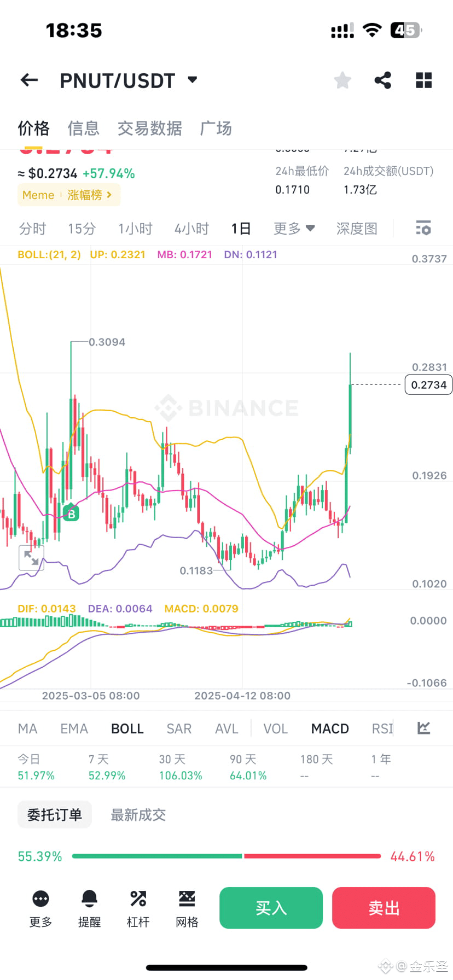Image resolution: width=453 pixels, height=980 pixels.
Task: Tap the 24h最低价 0.1710 value
Action: point(292,190)
